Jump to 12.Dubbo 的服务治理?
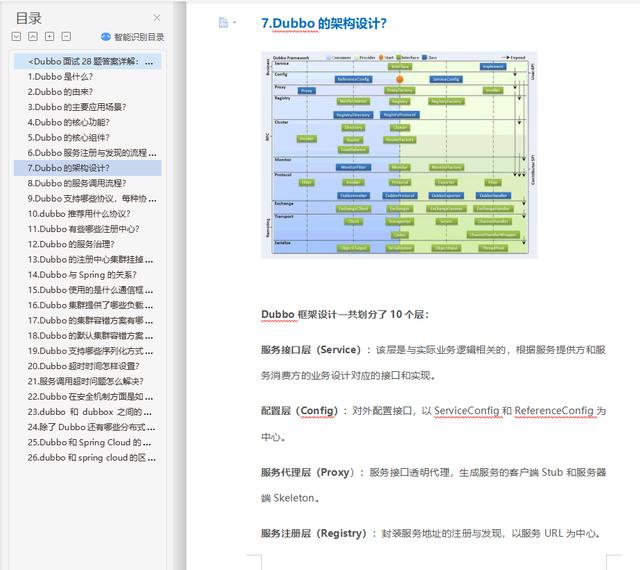Screen dimensions: 640x570 (71, 244)
